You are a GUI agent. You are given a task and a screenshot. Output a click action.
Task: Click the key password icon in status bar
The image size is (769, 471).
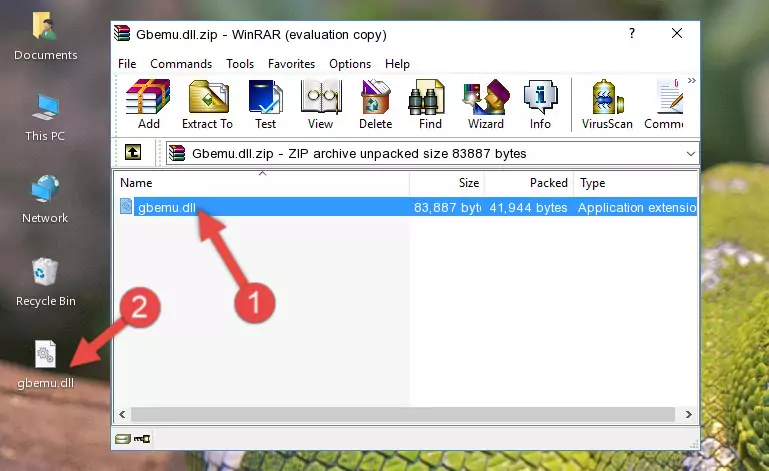pyautogui.click(x=142, y=439)
